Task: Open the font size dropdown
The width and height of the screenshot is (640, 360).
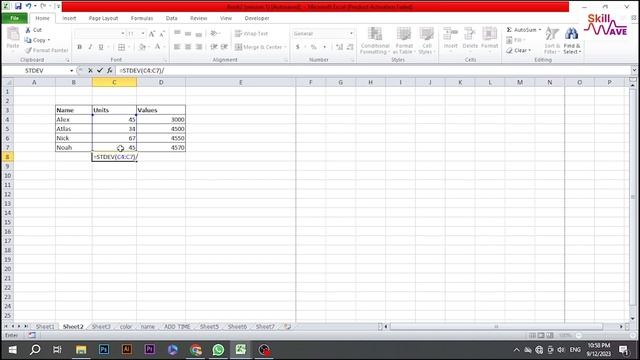Action: [x=142, y=33]
